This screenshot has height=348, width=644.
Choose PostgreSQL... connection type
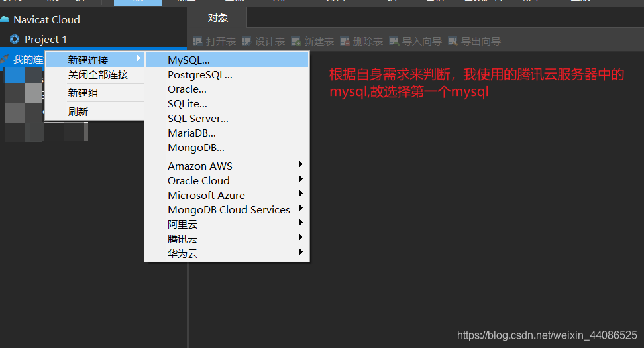pos(227,75)
